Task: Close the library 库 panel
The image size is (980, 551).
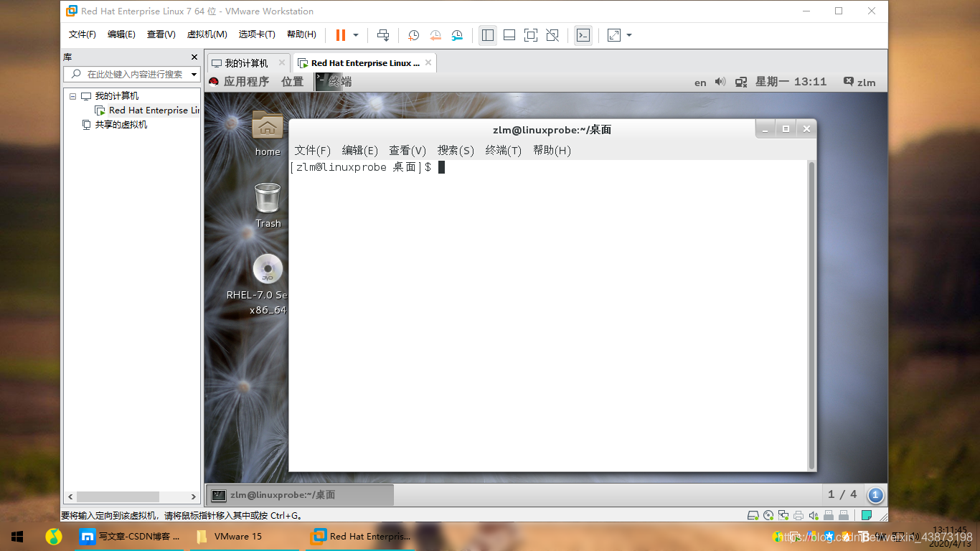Action: 194,57
